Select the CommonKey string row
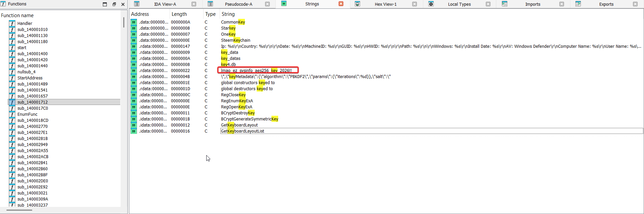Image resolution: width=644 pixels, height=214 pixels. pyautogui.click(x=386, y=22)
